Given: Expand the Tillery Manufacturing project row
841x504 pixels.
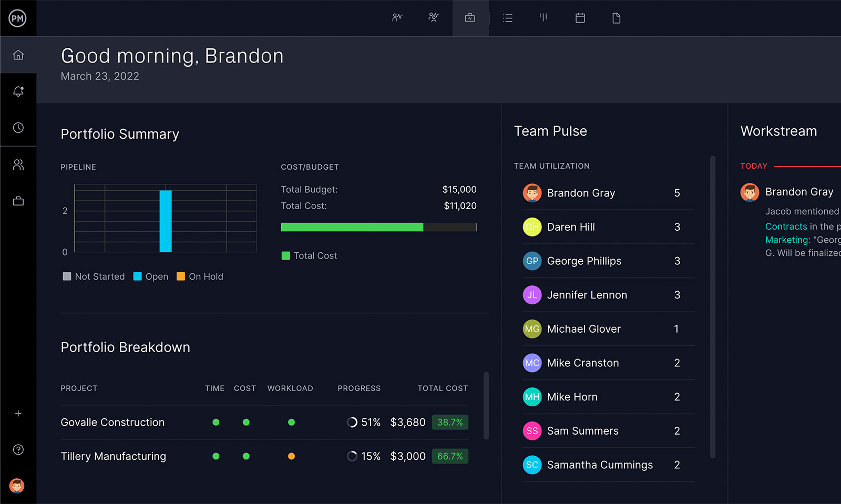Looking at the screenshot, I should [113, 456].
